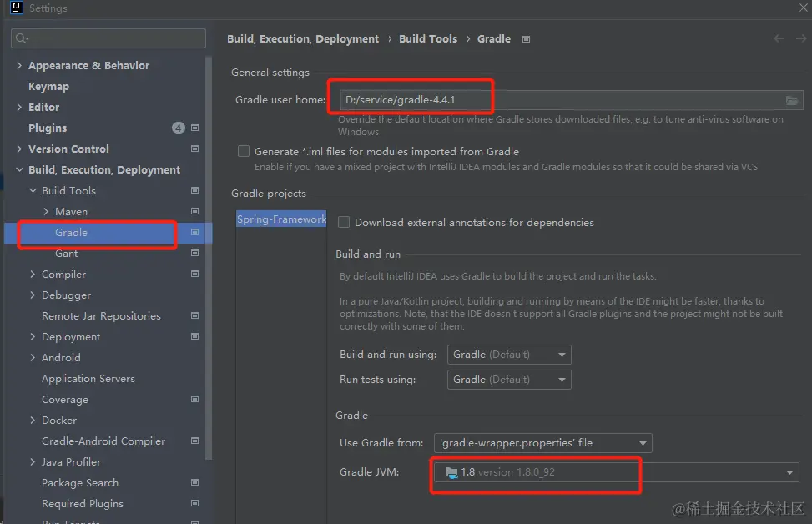Open Coverage settings page

[x=65, y=400]
